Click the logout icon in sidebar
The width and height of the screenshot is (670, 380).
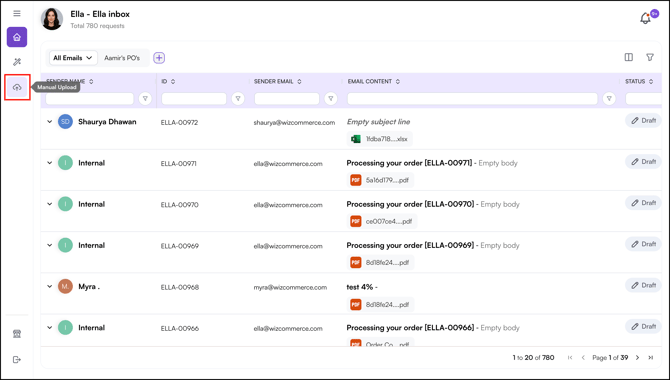tap(17, 359)
